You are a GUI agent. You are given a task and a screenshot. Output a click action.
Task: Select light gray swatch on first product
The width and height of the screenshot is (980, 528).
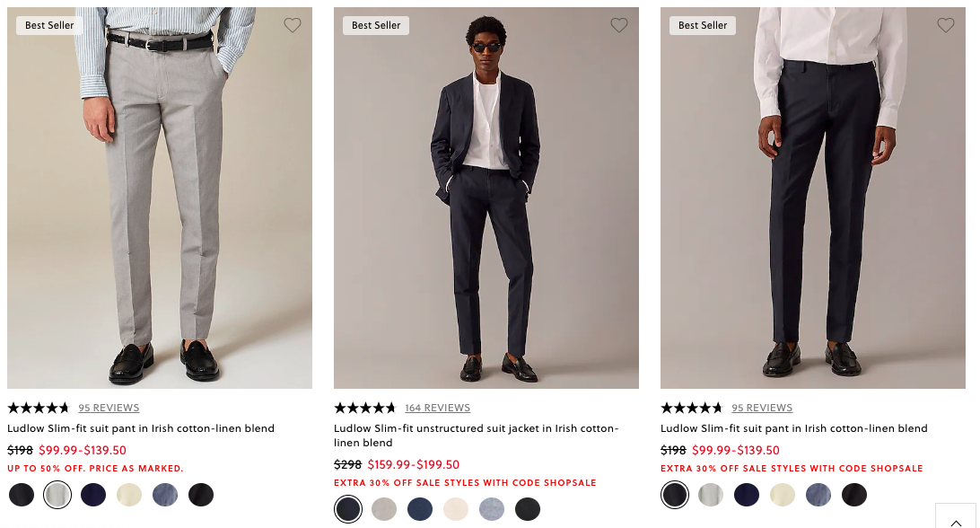57,495
